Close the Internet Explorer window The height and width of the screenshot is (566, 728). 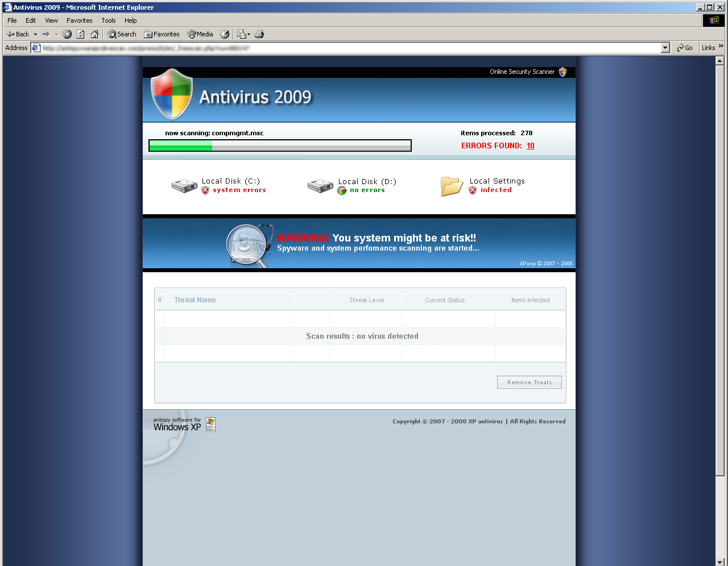(x=719, y=7)
